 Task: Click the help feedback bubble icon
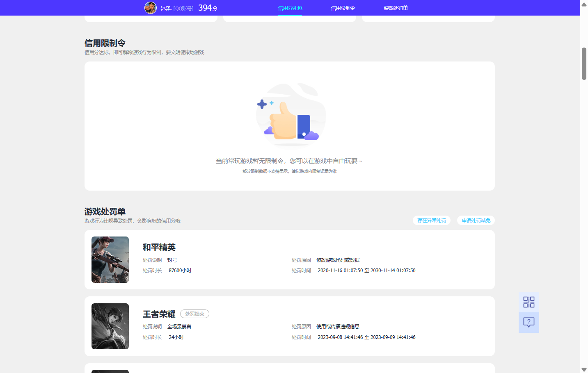[x=529, y=322]
